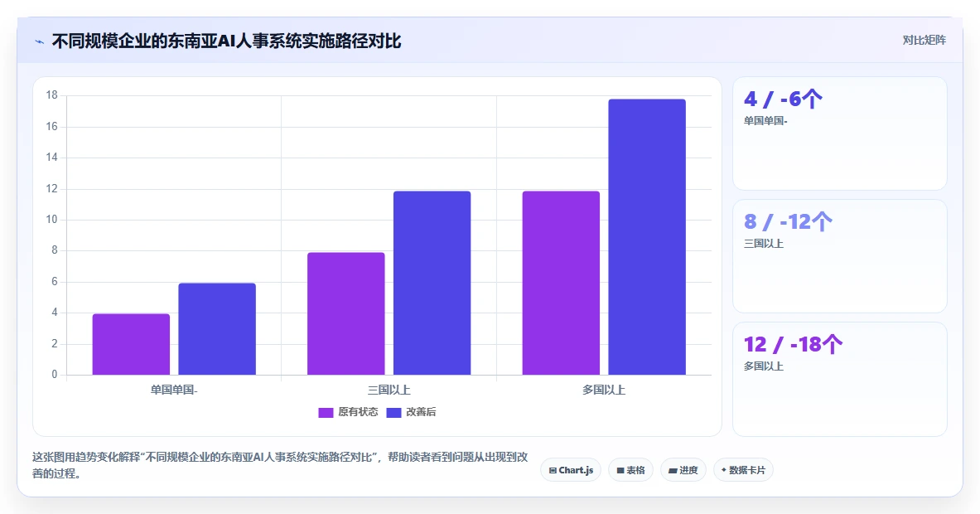980x514 pixels.
Task: Click the 多国以上 x-axis label
Action: click(x=604, y=390)
